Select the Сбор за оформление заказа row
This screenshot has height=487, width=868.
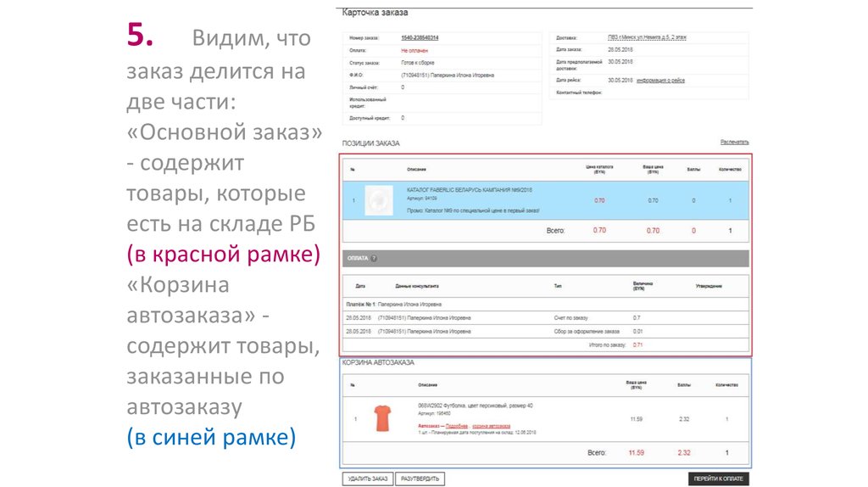click(545, 332)
